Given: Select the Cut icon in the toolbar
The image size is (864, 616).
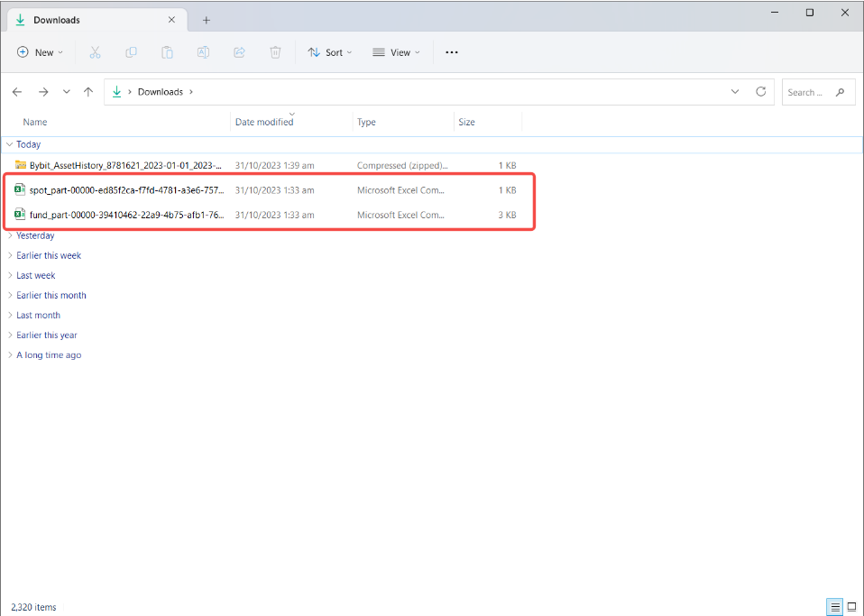Looking at the screenshot, I should (95, 52).
